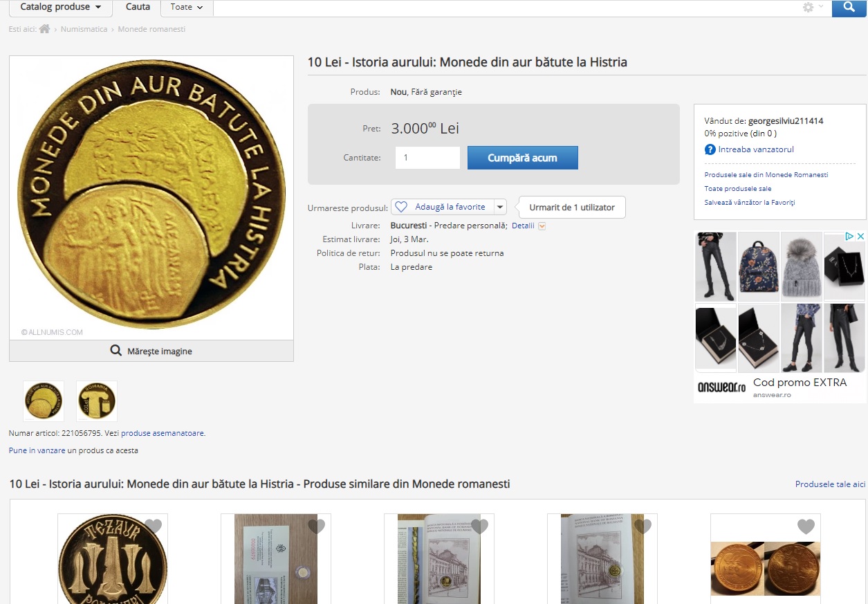This screenshot has width=868, height=604.
Task: Click Toate produsele sale link
Action: [x=737, y=189]
